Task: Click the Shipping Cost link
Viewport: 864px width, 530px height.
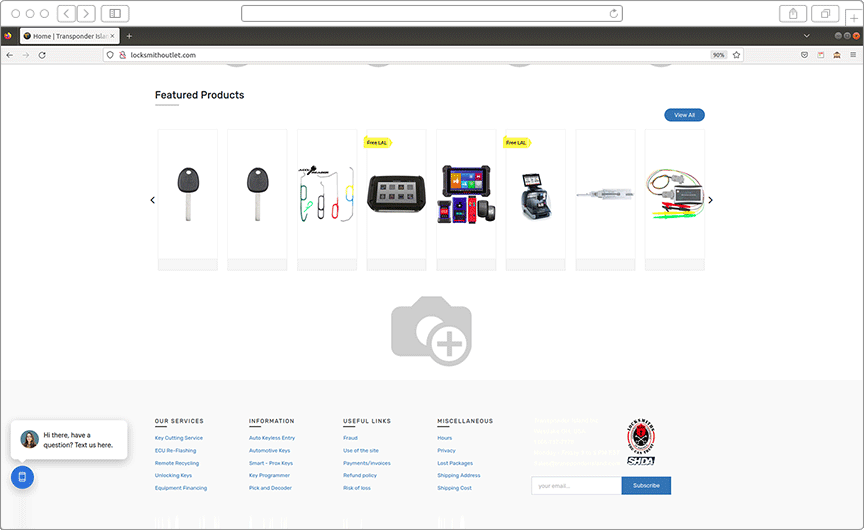Action: [454, 488]
